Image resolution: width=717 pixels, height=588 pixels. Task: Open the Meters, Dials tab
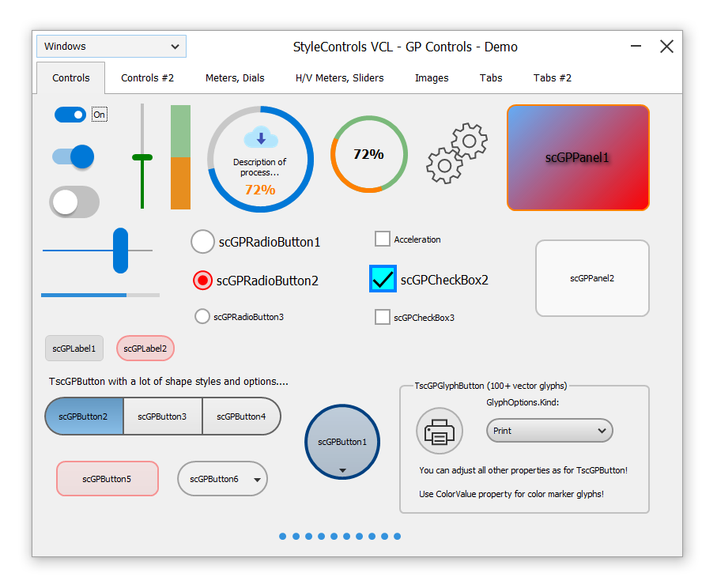(235, 77)
